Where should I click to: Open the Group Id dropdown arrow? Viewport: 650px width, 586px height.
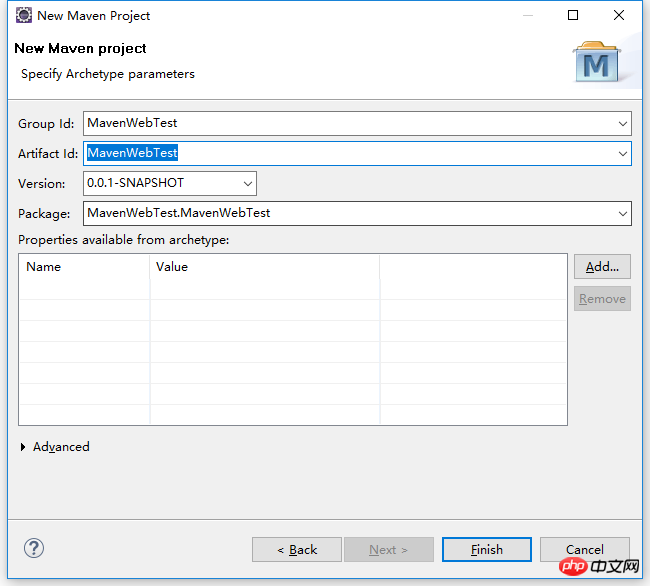(x=623, y=123)
